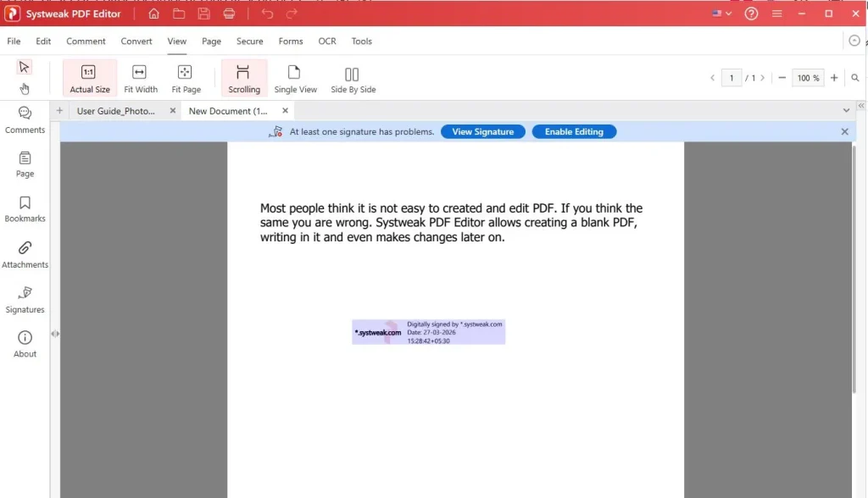Close the New Document tab

coord(285,111)
